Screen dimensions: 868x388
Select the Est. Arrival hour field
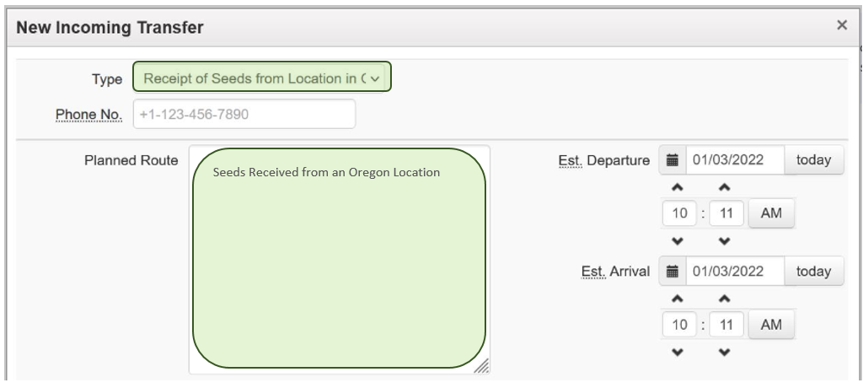pyautogui.click(x=679, y=324)
